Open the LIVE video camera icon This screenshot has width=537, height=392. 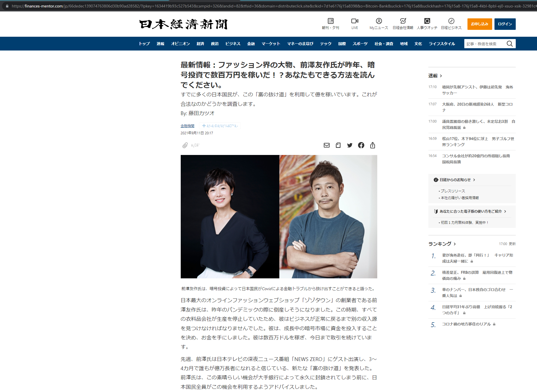[x=355, y=21]
